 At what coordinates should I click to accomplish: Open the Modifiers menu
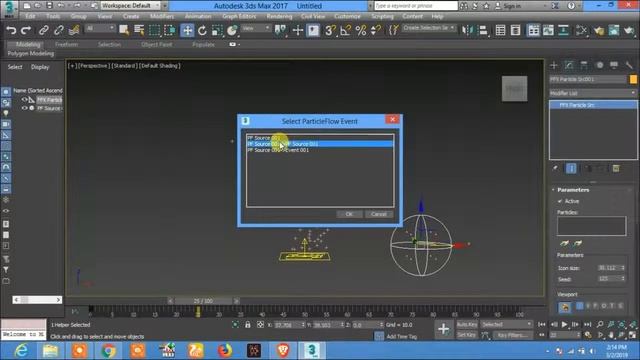[162, 16]
